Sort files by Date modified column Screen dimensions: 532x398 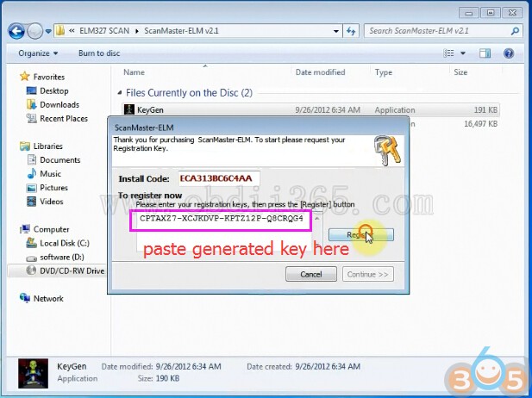(320, 72)
